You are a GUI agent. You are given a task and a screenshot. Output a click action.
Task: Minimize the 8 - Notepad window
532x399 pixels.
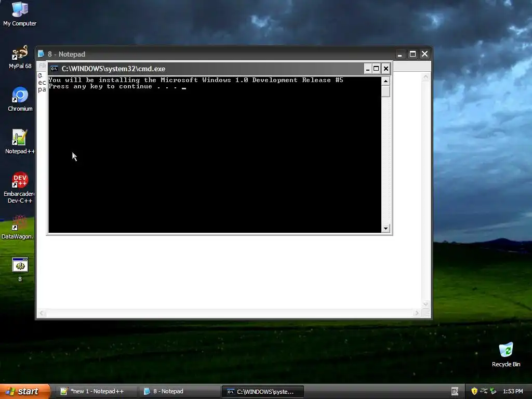click(x=400, y=54)
